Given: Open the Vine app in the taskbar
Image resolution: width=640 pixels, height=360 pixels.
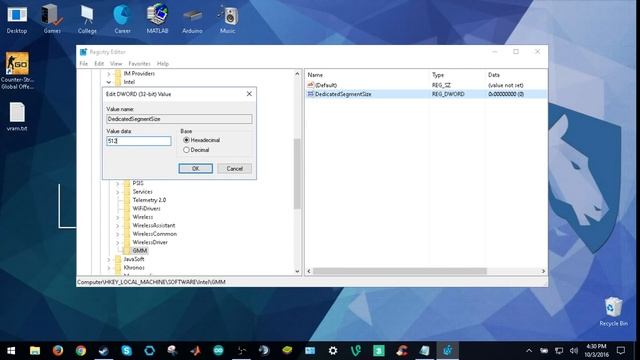Looking at the screenshot, I should [356, 351].
